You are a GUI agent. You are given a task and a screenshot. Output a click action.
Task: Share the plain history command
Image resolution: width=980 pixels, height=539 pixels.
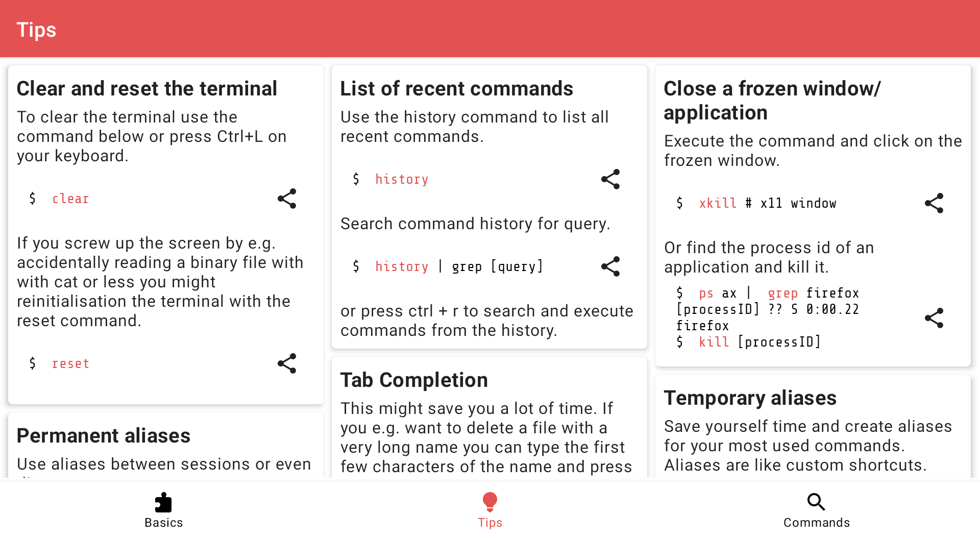pyautogui.click(x=610, y=179)
